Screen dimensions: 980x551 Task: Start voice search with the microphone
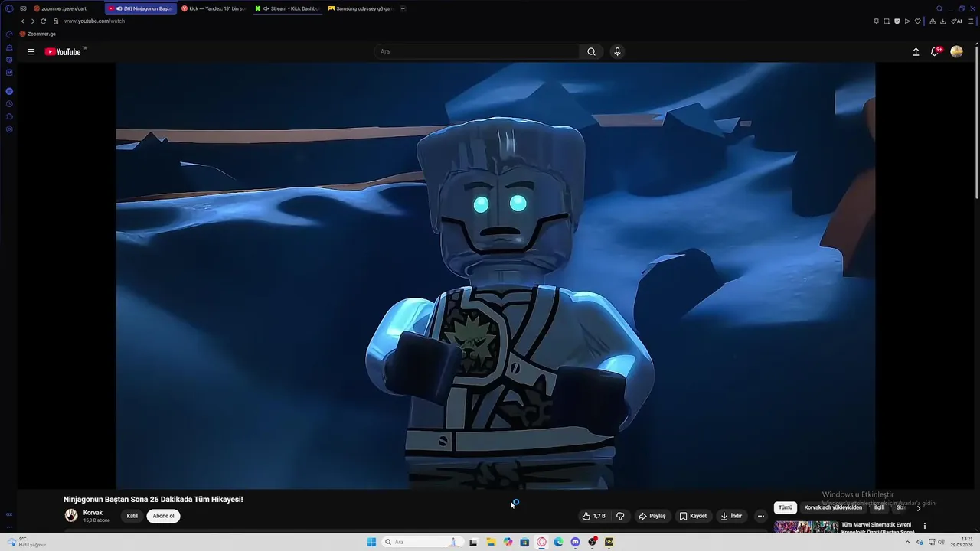(617, 52)
